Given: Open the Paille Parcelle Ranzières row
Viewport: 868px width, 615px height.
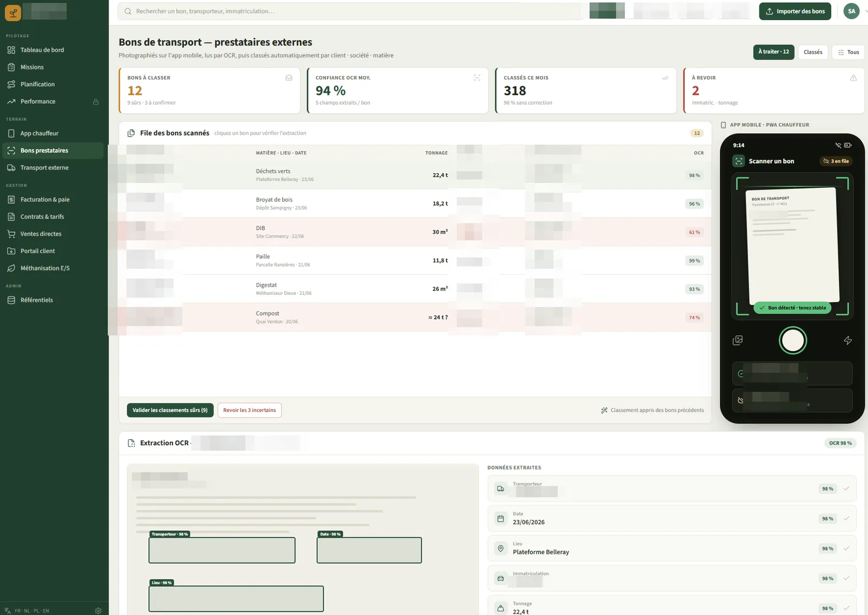Looking at the screenshot, I should (x=415, y=261).
